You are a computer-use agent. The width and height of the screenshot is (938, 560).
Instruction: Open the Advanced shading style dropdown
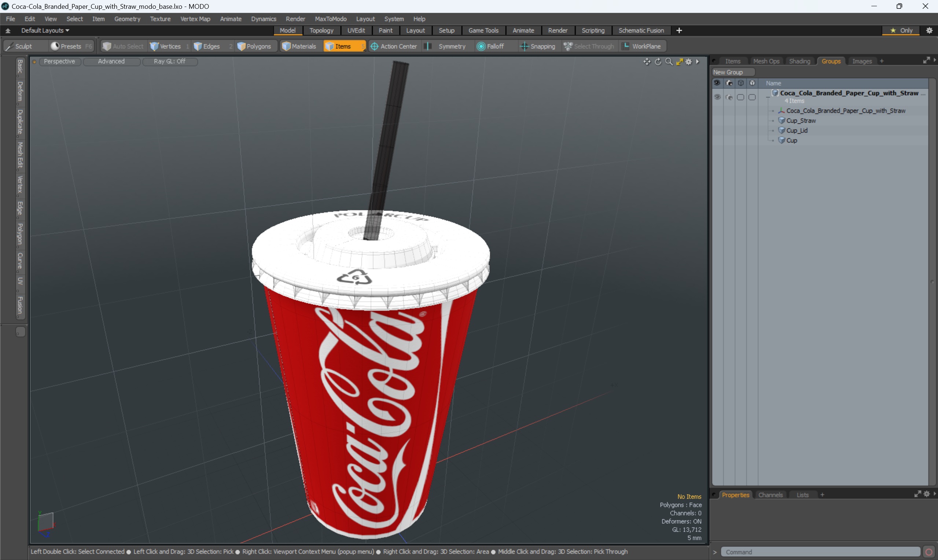[x=111, y=61]
